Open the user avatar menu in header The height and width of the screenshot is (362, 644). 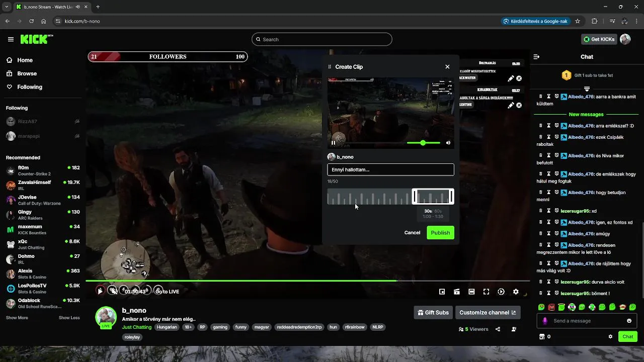[625, 39]
